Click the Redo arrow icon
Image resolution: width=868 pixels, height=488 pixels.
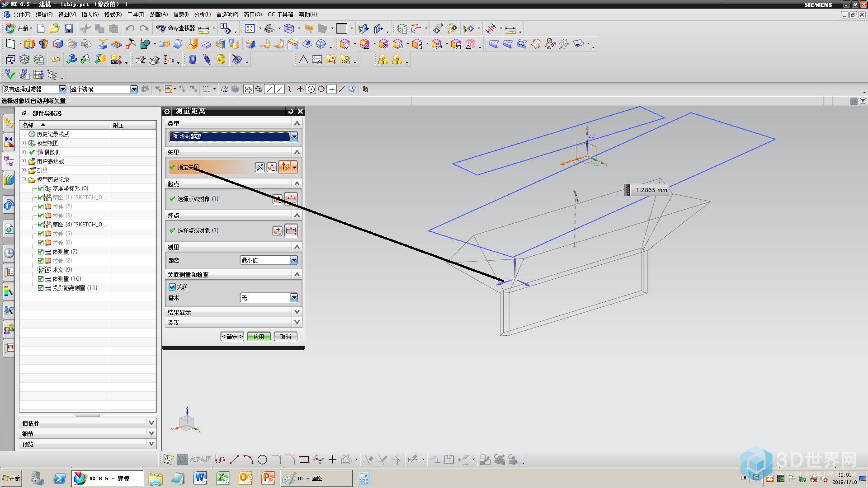click(x=144, y=29)
